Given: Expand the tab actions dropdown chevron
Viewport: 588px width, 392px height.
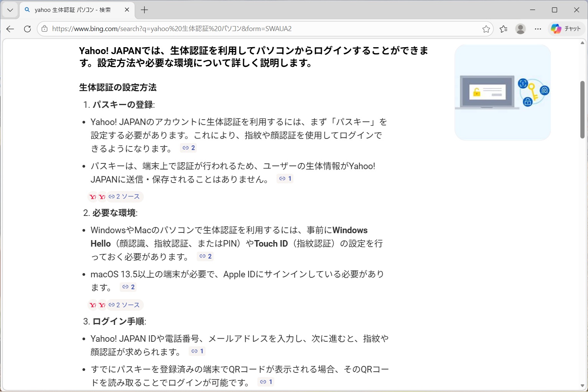Looking at the screenshot, I should click(10, 10).
